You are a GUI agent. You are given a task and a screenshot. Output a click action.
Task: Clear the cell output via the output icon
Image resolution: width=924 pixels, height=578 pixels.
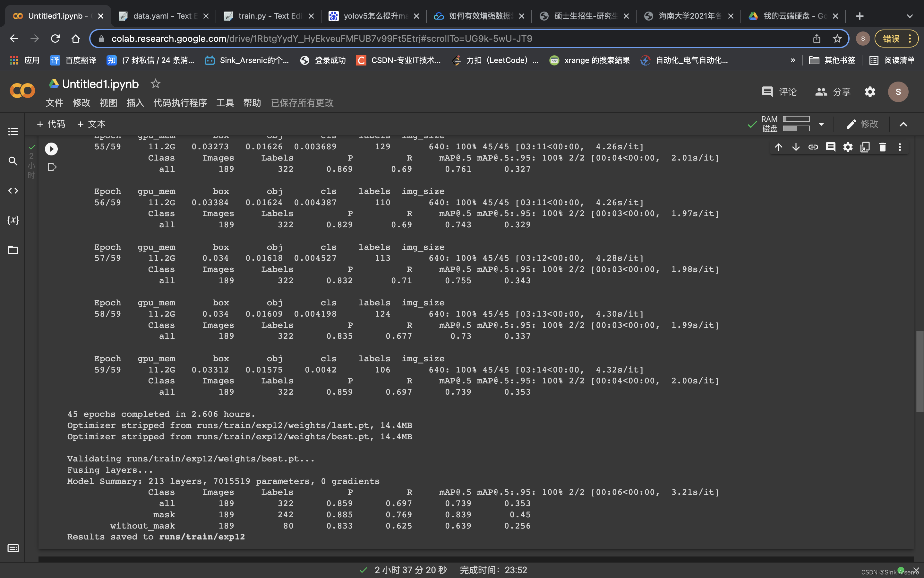click(x=52, y=167)
